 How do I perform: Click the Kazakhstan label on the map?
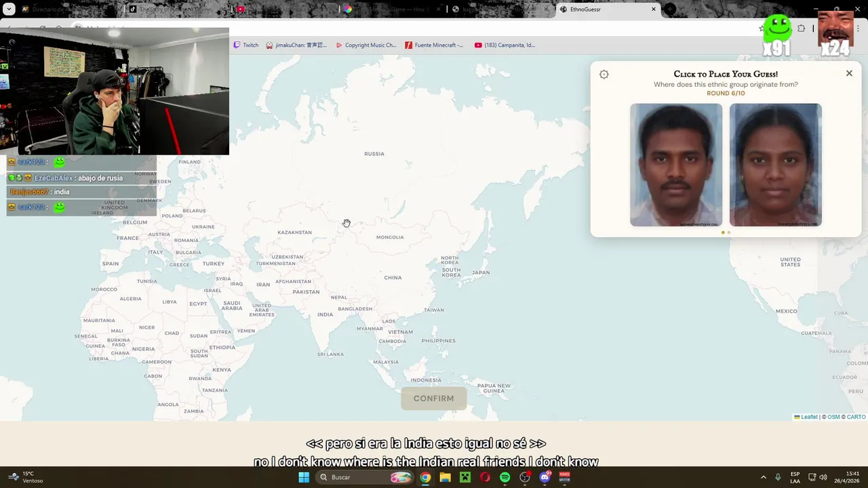point(294,232)
